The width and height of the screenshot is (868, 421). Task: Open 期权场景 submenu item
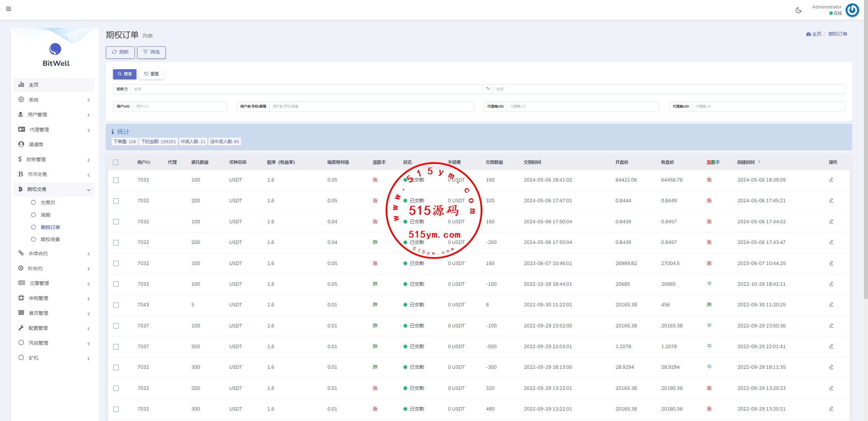(50, 240)
